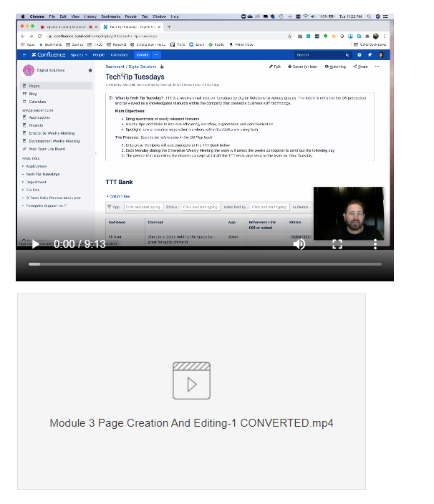Click the Share button on the Confluence page
The width and height of the screenshot is (434, 504).
tap(360, 67)
